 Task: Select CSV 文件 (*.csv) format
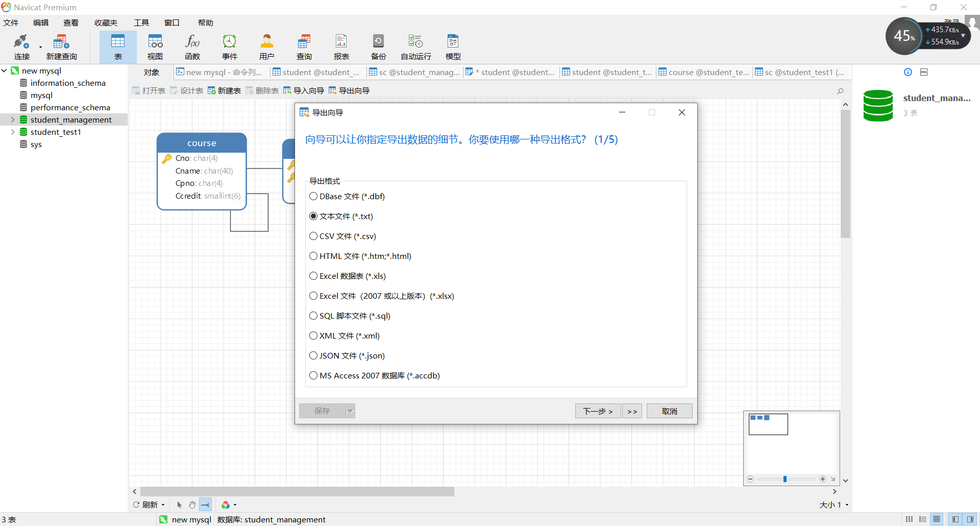343,236
